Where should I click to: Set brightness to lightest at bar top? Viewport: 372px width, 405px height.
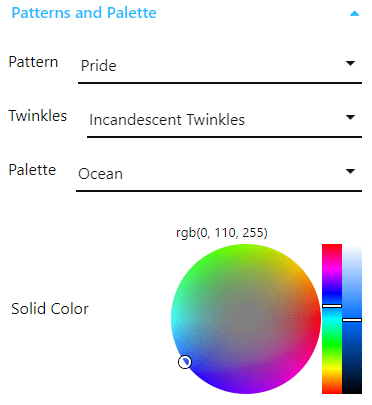(x=352, y=247)
